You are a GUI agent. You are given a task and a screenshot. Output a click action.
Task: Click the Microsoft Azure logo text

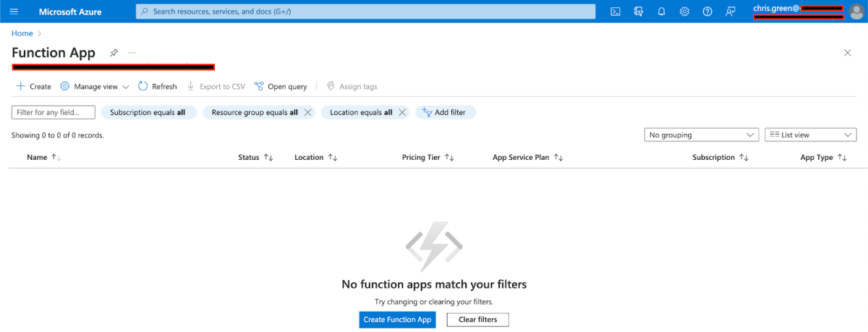pyautogui.click(x=70, y=12)
